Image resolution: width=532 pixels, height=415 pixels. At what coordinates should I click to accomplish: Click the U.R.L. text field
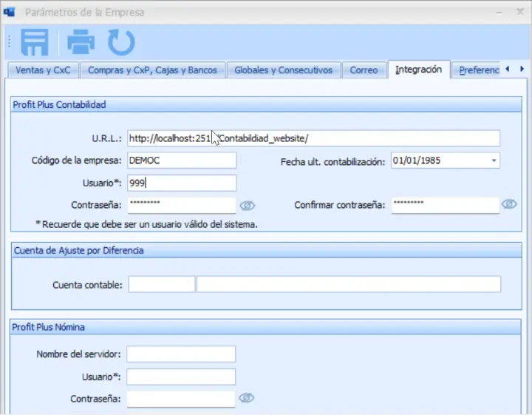[313, 138]
